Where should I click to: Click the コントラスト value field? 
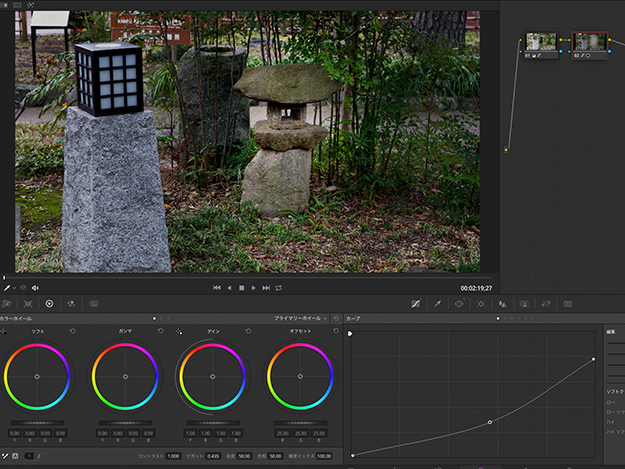174,456
